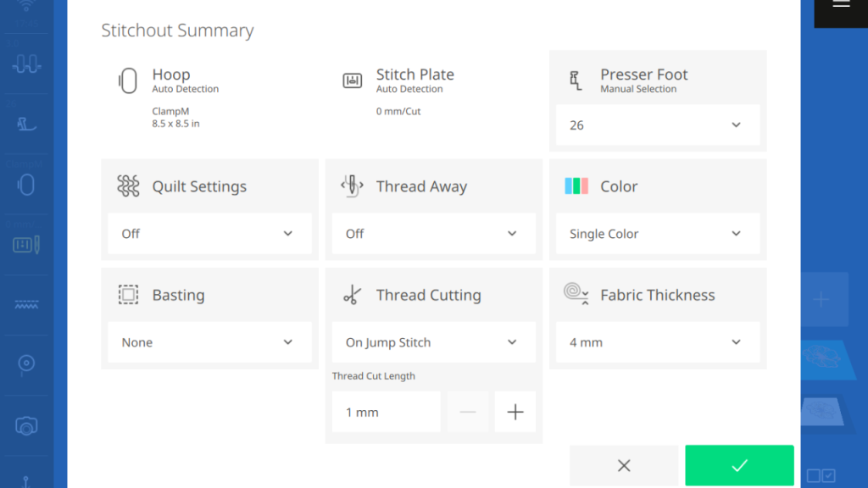Open the Presser Foot dropdown showing 26

tap(657, 125)
